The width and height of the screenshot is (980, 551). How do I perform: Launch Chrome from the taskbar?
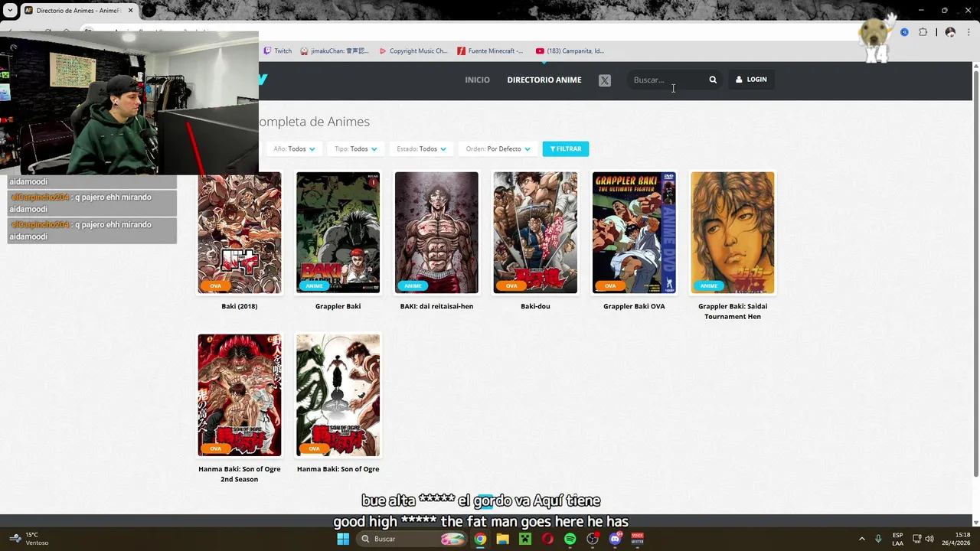[480, 539]
